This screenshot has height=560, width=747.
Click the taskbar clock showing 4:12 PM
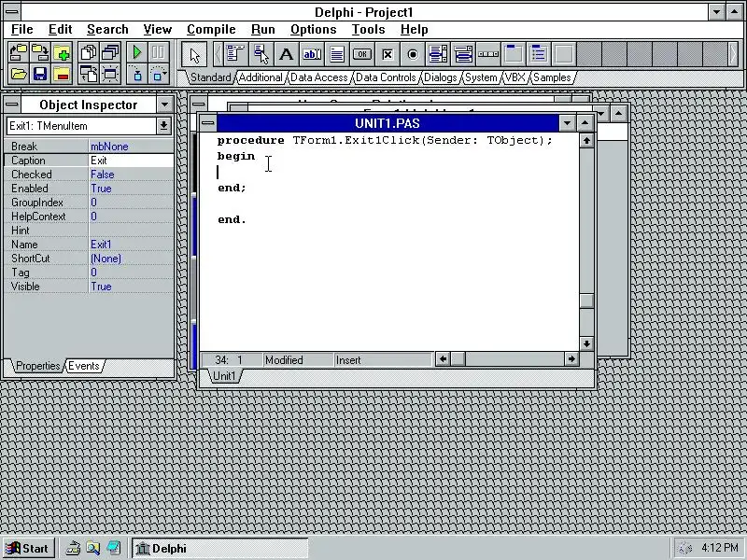719,548
